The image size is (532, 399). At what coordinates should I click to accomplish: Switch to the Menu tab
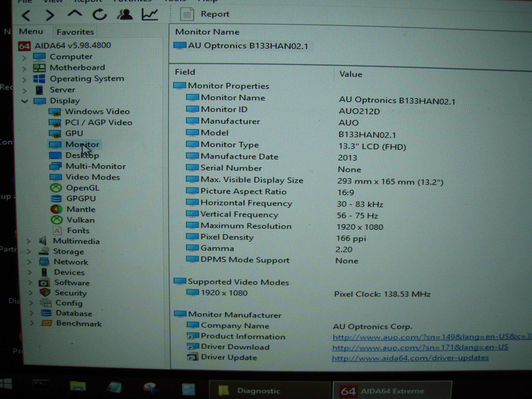click(x=31, y=32)
